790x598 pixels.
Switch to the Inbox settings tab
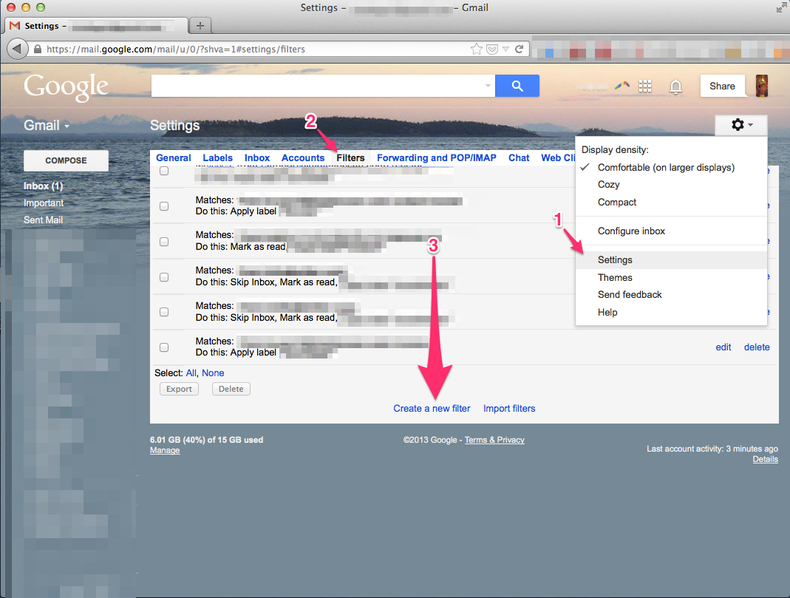click(257, 158)
